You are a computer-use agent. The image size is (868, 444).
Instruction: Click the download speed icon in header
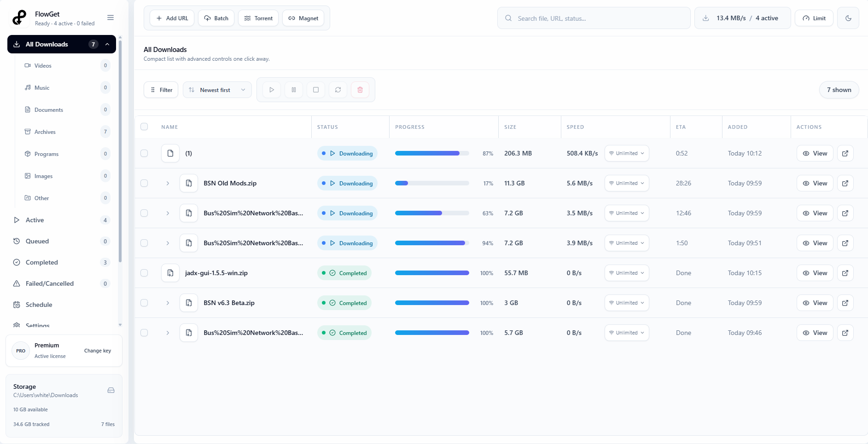705,18
